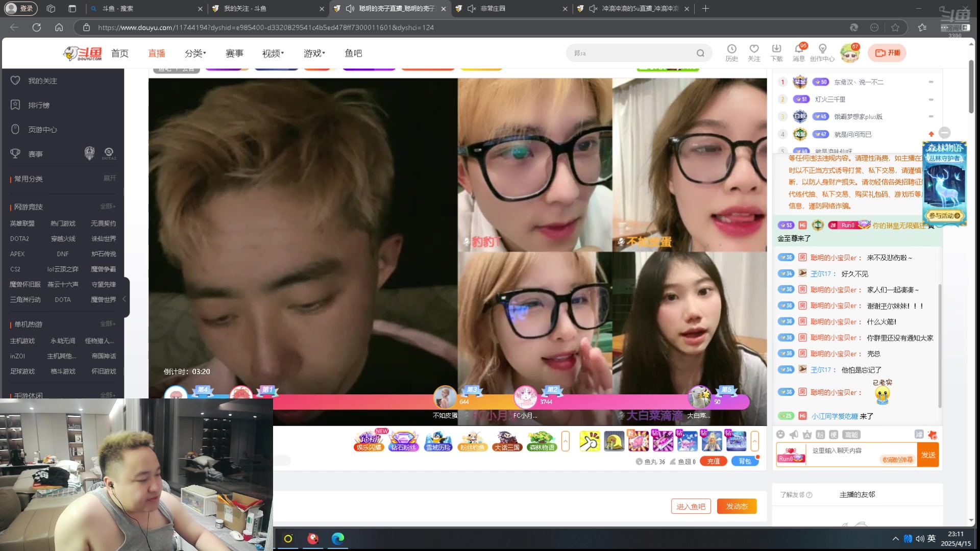Open the 视频 dropdown menu
The height and width of the screenshot is (551, 980).
click(273, 53)
